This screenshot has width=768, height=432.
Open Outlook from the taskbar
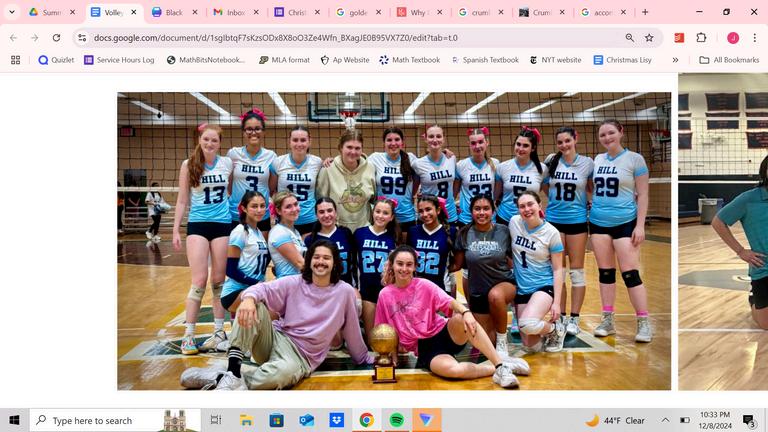(x=307, y=420)
